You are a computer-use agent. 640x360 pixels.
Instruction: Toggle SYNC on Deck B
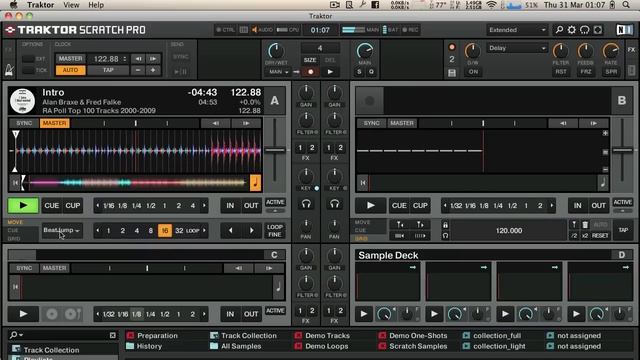coord(371,123)
